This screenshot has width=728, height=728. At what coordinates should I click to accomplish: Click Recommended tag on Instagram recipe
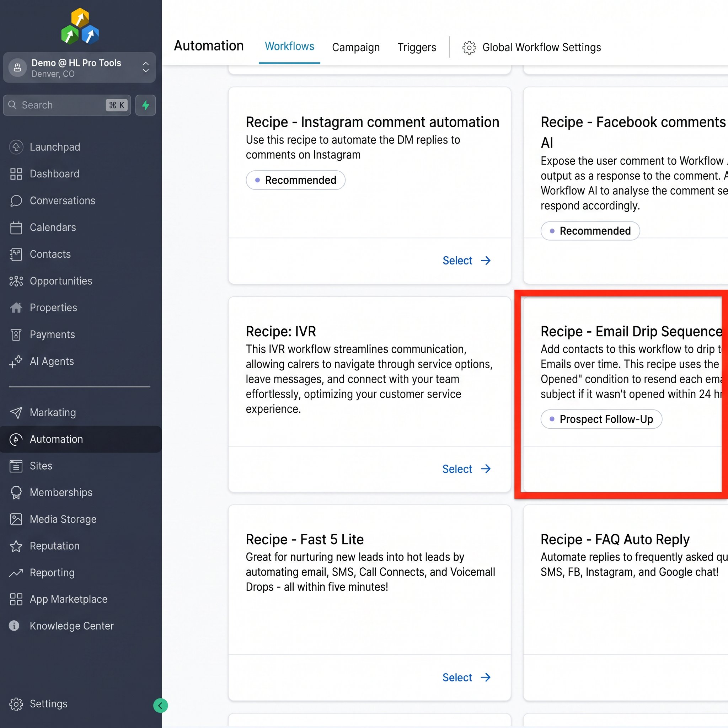pos(295,180)
